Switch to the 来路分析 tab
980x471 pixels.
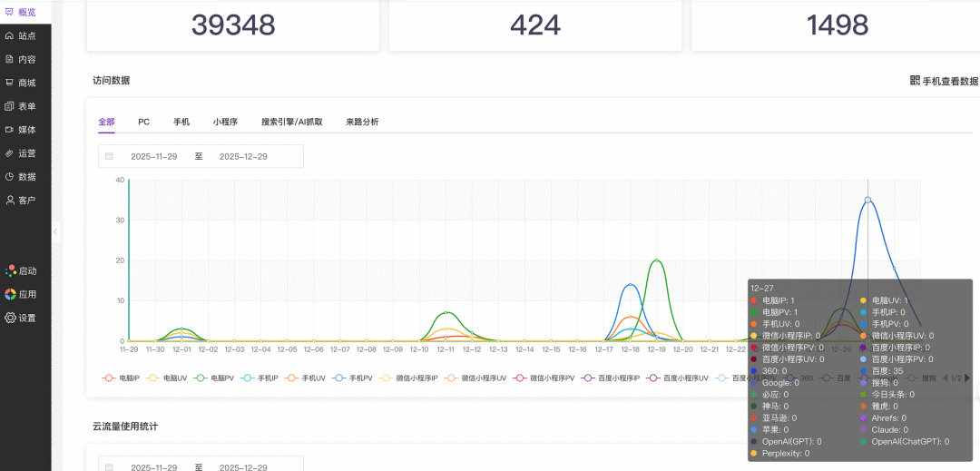click(x=362, y=122)
